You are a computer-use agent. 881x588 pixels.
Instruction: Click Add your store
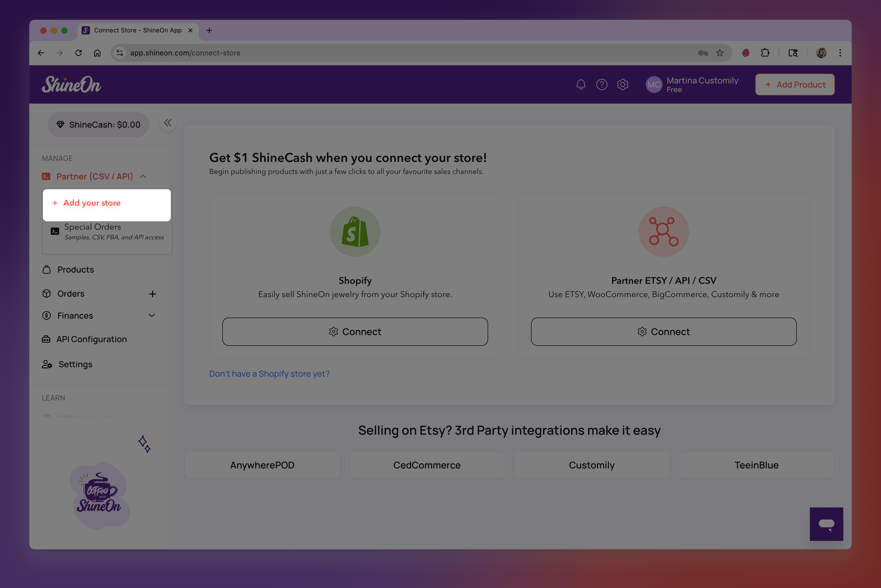tap(92, 203)
